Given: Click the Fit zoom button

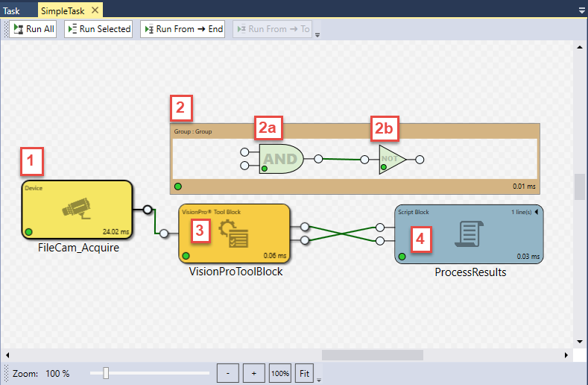Looking at the screenshot, I should coord(304,372).
